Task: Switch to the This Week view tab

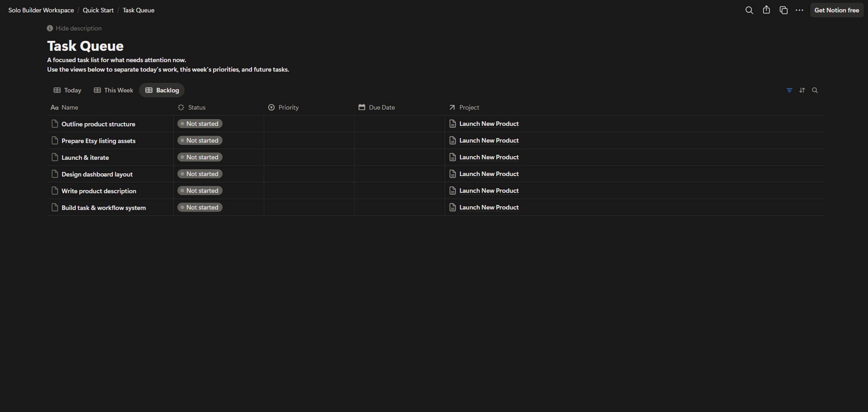Action: 114,90
